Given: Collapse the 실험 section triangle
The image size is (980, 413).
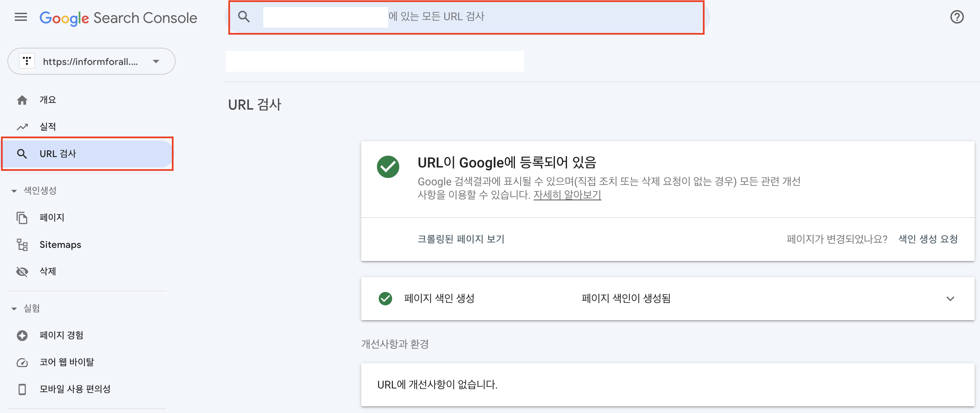Looking at the screenshot, I should [14, 308].
